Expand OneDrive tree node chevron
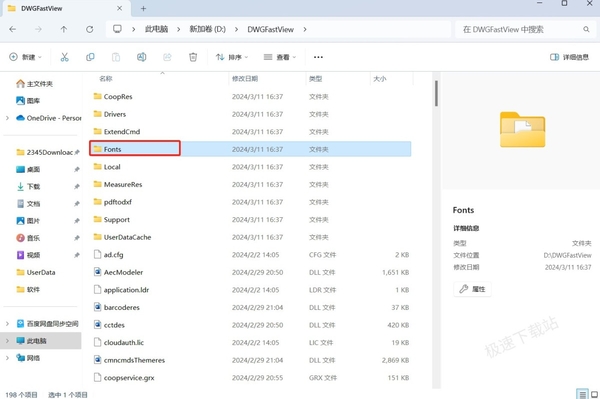 pos(7,118)
